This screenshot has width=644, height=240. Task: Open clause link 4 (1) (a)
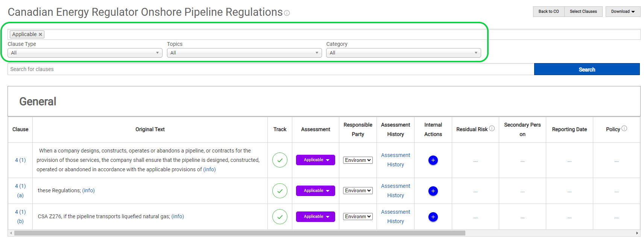click(20, 191)
